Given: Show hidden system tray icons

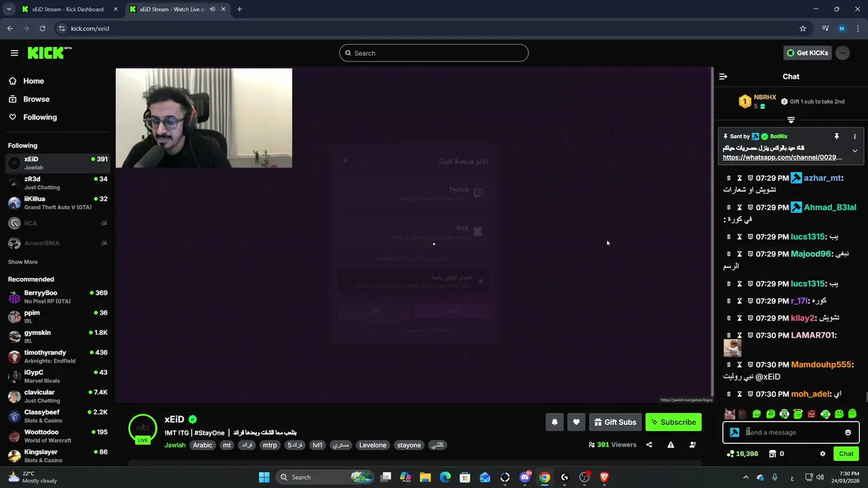Looking at the screenshot, I should [x=745, y=477].
